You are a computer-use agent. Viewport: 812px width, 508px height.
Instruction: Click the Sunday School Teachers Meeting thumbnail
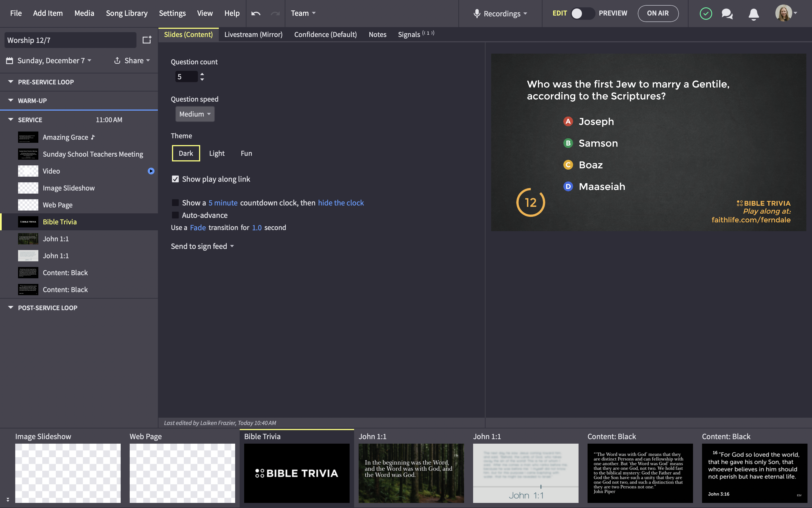click(28, 154)
